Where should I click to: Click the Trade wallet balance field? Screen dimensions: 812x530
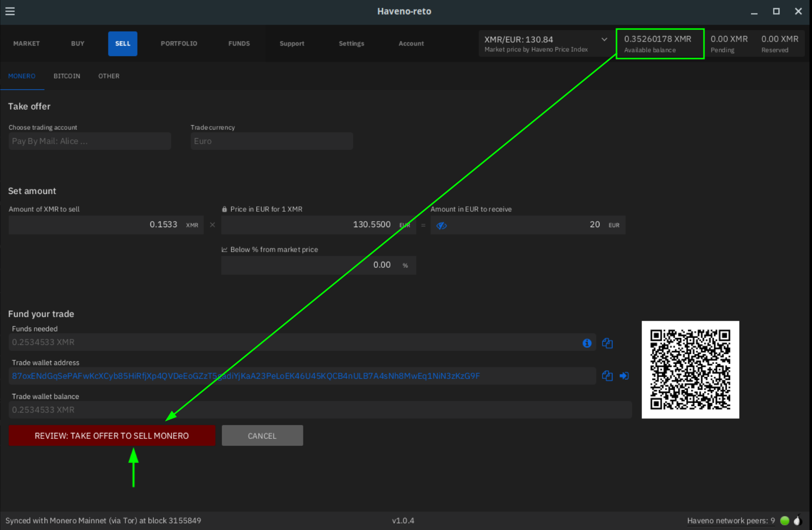pos(320,410)
